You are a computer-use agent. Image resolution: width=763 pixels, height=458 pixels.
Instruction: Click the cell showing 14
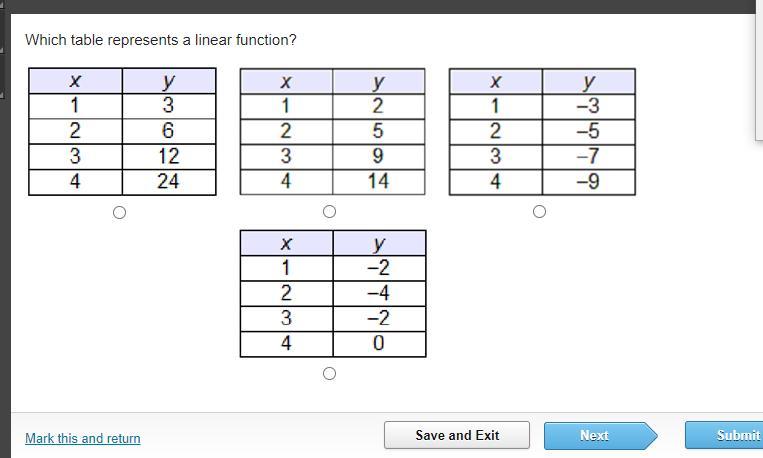click(x=379, y=182)
